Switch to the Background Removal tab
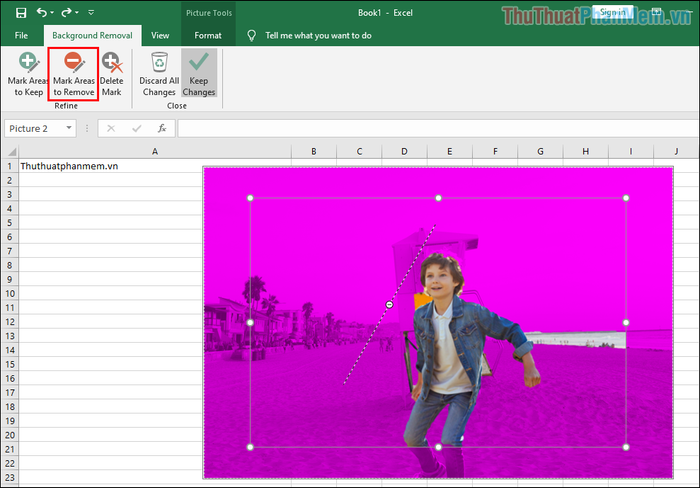 click(x=92, y=35)
